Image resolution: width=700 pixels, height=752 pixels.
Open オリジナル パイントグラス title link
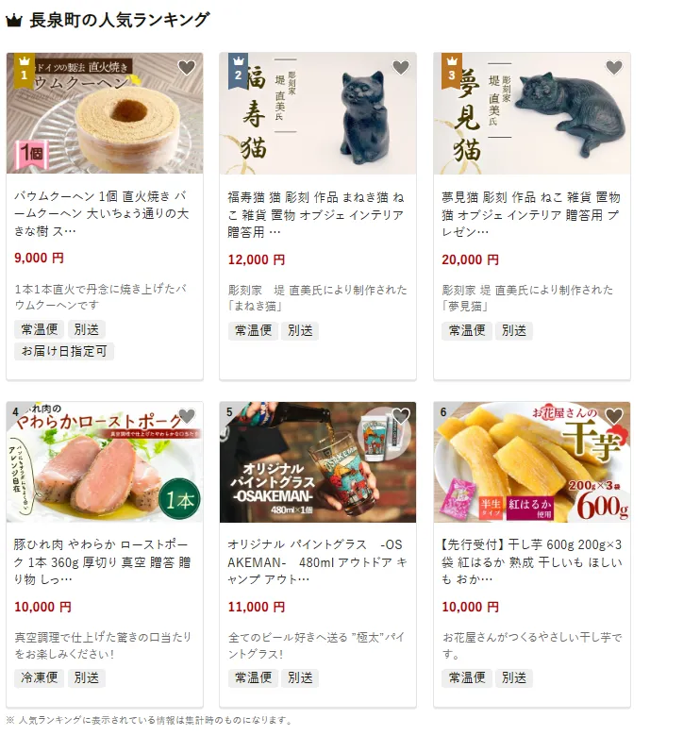[x=317, y=561]
